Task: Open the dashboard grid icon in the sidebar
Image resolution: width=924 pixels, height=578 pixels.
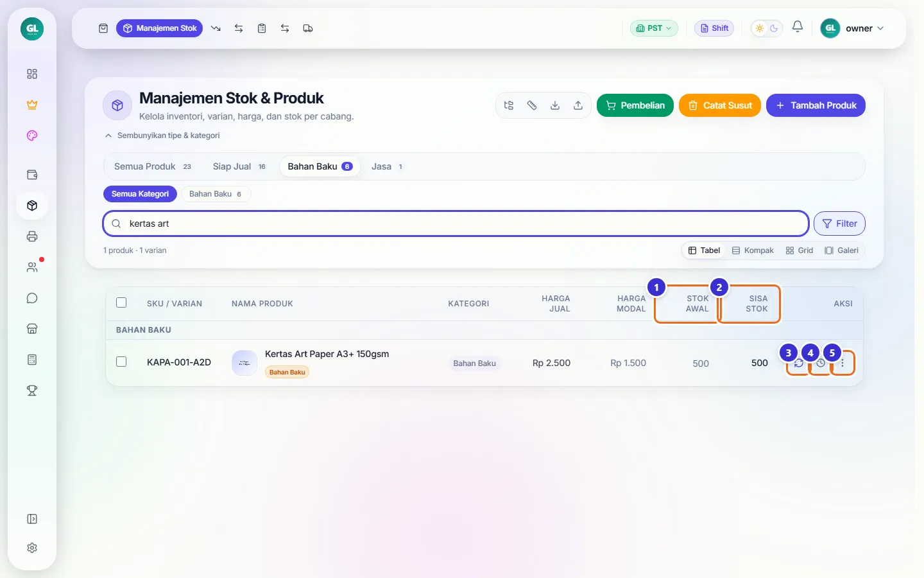Action: 32,74
